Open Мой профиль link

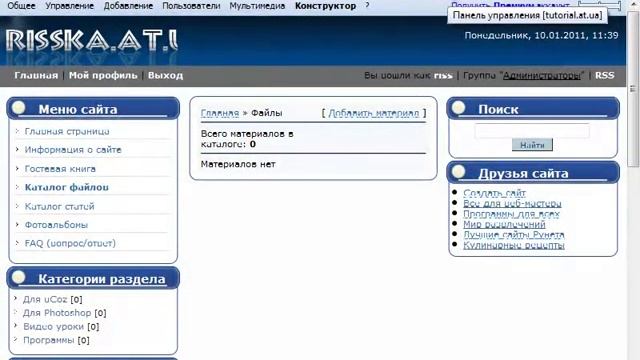(x=103, y=76)
